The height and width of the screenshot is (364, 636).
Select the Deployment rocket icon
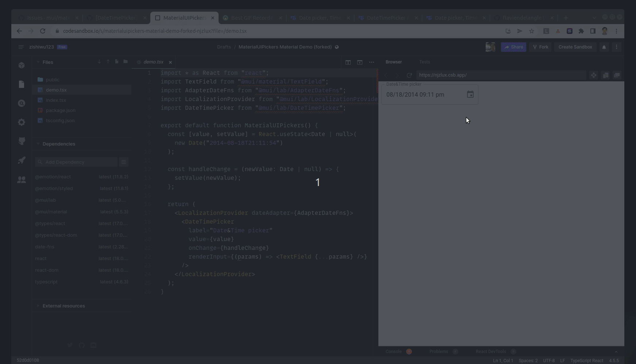pos(22,160)
